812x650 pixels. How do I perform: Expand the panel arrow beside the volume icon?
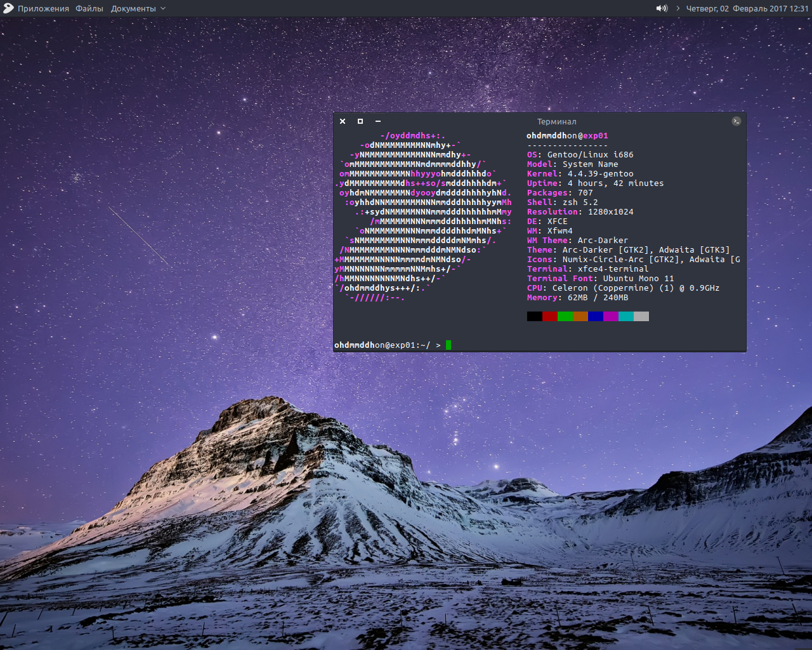[x=678, y=8]
